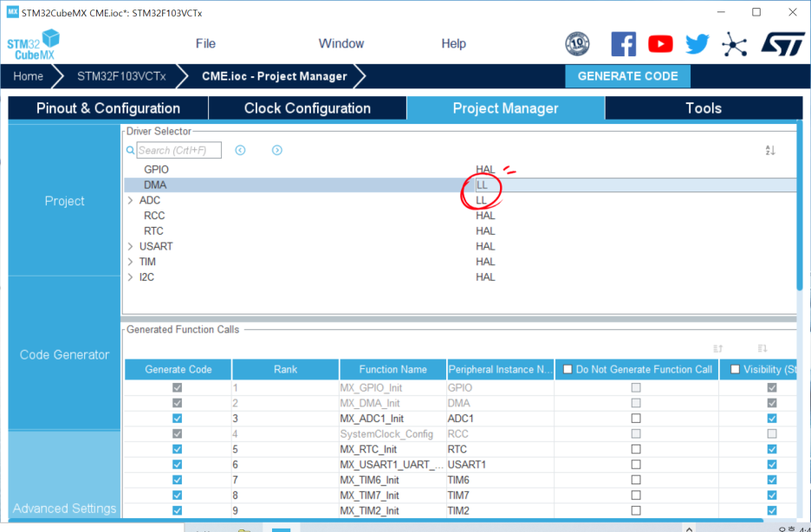Check Do Not Generate Function Call for USART1
This screenshot has height=532, width=811.
(x=636, y=464)
